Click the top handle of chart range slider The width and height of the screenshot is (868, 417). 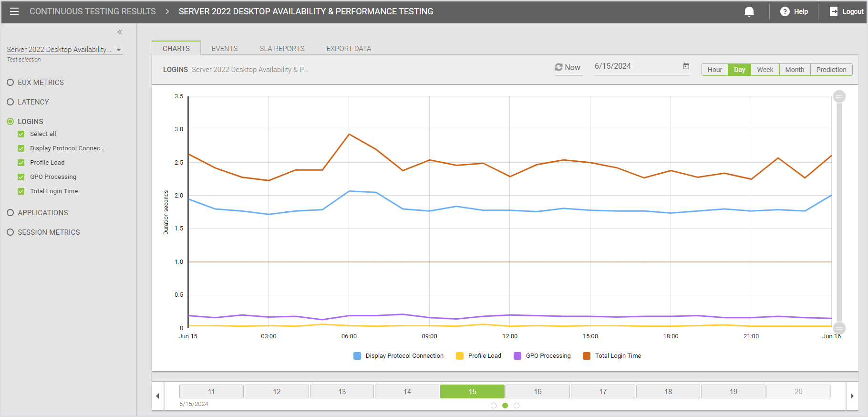pos(839,96)
